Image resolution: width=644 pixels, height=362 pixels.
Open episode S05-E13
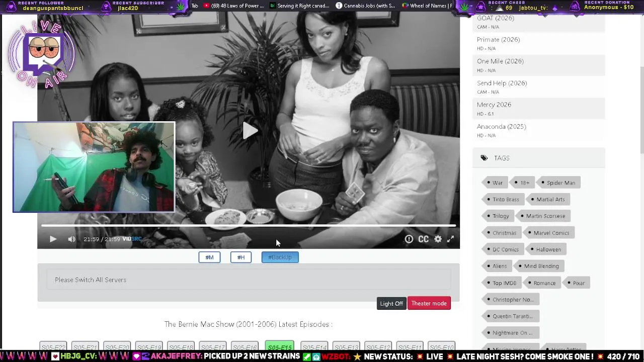tap(346, 347)
